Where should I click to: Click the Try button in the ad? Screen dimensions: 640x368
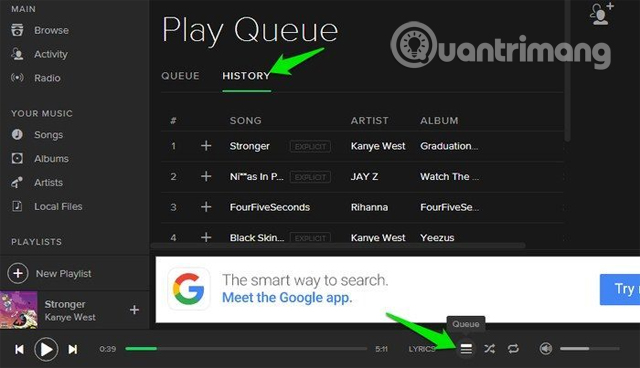[x=620, y=289]
